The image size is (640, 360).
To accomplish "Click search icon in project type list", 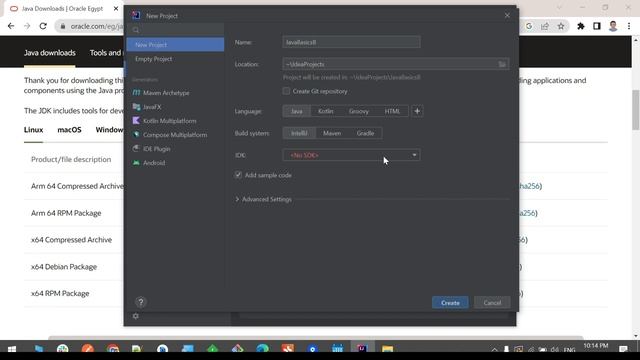I will (x=136, y=30).
